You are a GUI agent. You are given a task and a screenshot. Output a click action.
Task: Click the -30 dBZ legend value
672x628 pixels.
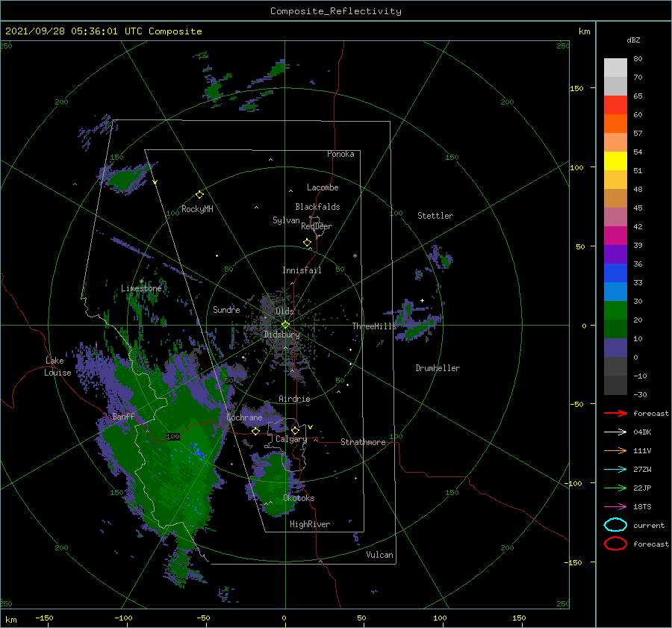640,394
